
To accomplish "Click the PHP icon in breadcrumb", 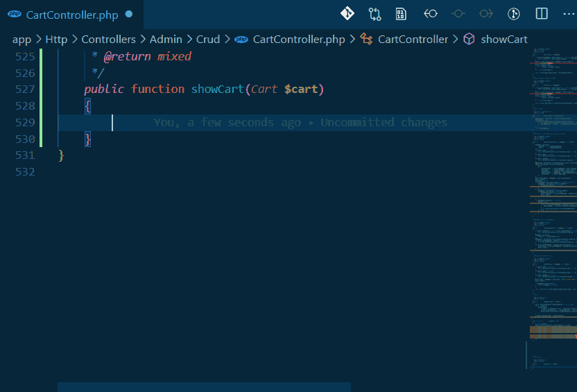I will 241,40.
